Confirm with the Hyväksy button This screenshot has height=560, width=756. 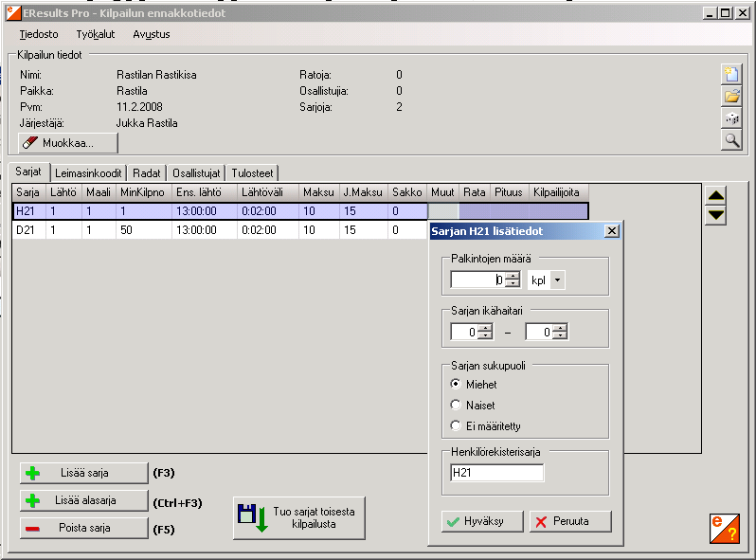click(x=482, y=521)
